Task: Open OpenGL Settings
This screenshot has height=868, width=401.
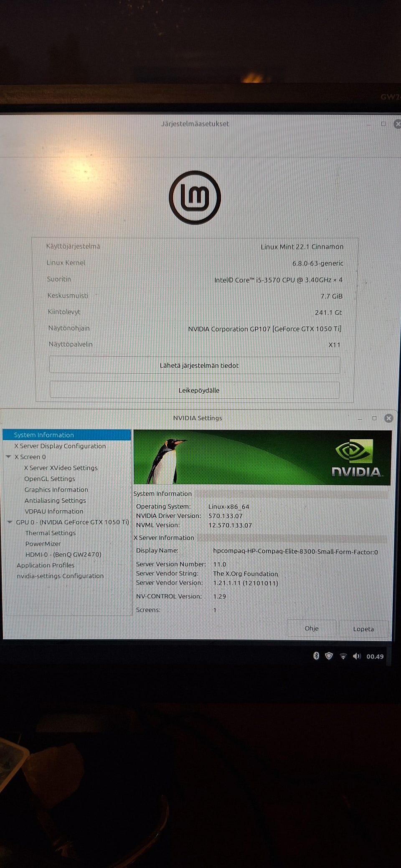Action: (x=50, y=478)
